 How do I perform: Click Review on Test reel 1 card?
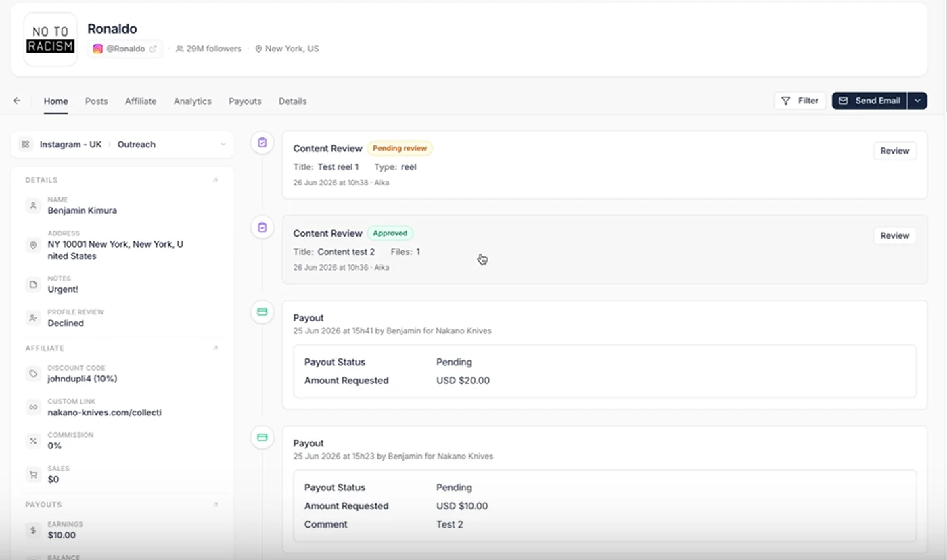[895, 151]
